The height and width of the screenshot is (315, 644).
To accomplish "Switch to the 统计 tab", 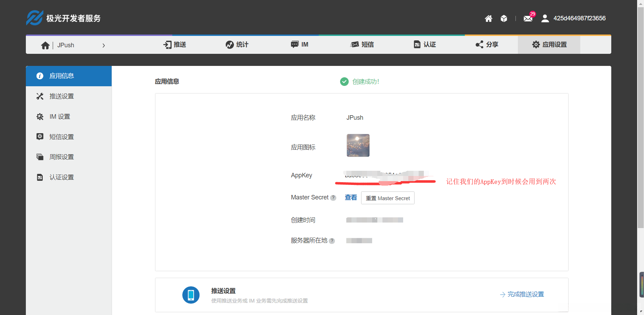I will click(236, 45).
